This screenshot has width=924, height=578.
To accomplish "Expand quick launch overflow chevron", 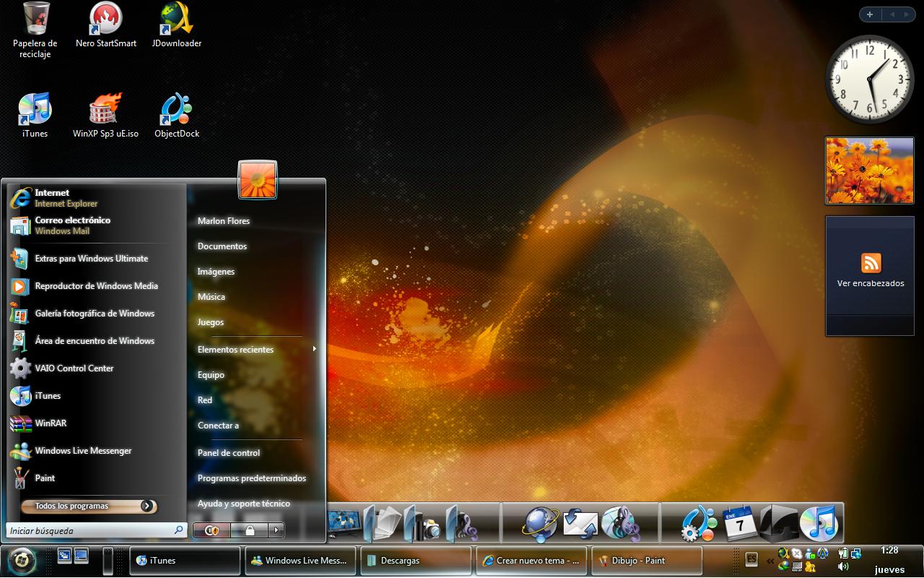I will click(x=108, y=561).
